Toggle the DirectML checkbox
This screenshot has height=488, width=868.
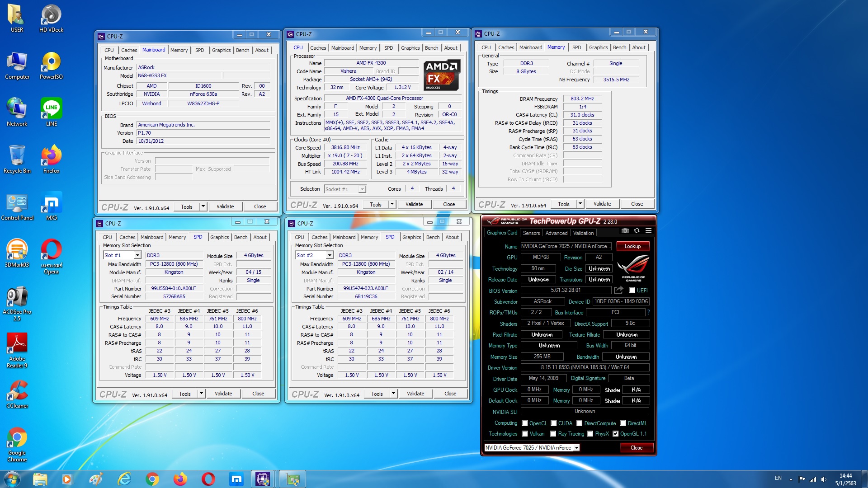[x=623, y=423]
